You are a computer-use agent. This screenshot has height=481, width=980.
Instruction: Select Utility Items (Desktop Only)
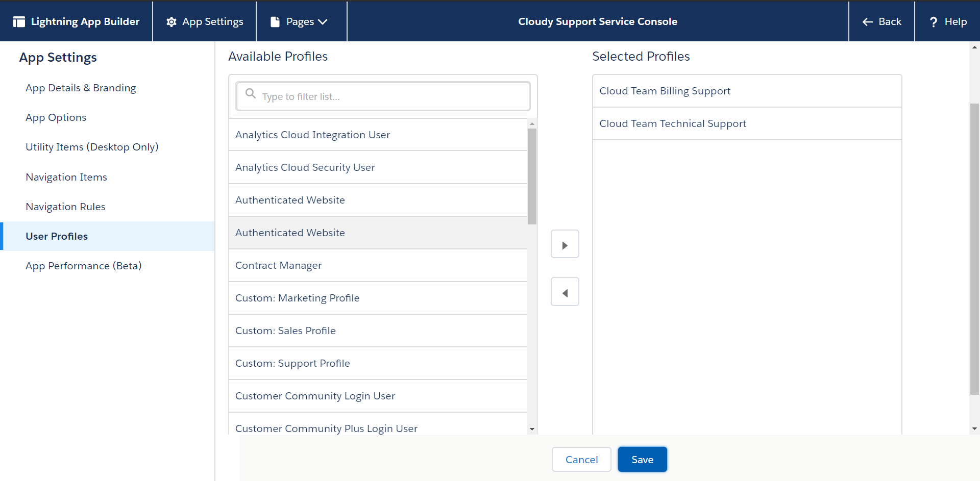92,147
